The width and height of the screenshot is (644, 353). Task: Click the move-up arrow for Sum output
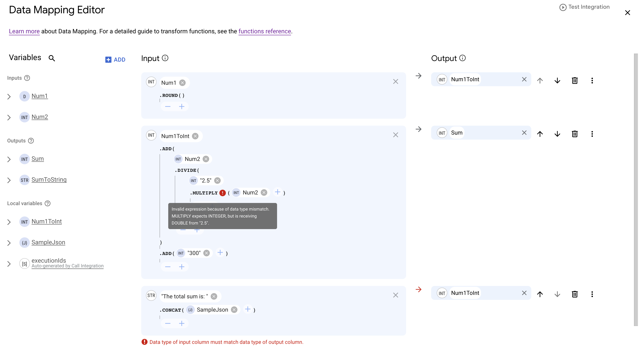click(540, 134)
